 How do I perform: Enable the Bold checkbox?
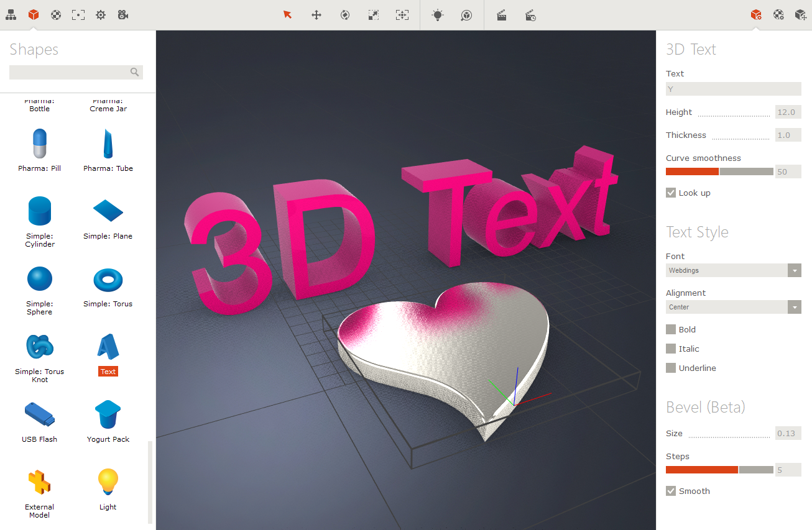pyautogui.click(x=671, y=329)
